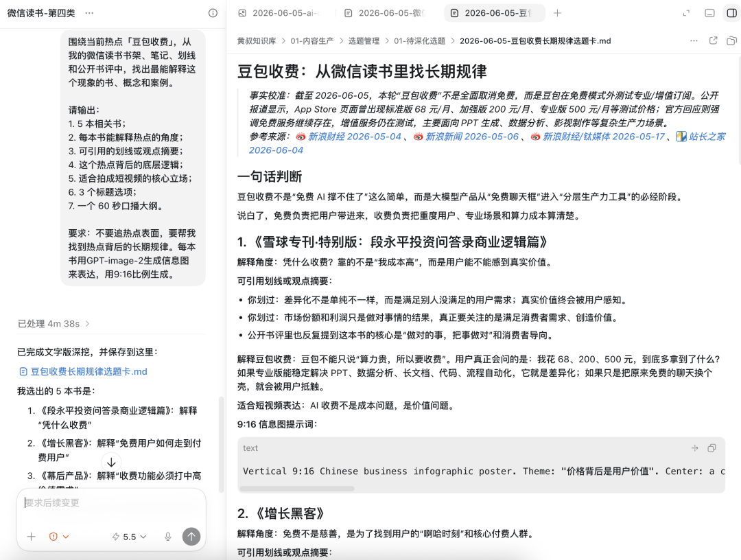Expand the 已处理 4m 38s details

click(x=54, y=324)
